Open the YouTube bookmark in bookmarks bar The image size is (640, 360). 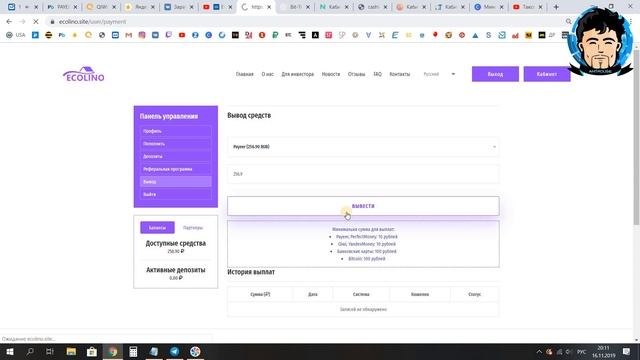pyautogui.click(x=182, y=35)
